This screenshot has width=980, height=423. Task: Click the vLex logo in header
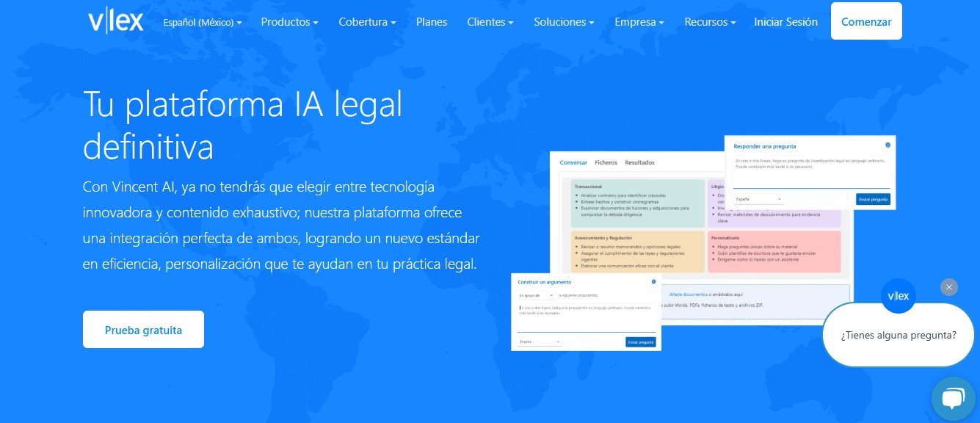(x=115, y=21)
